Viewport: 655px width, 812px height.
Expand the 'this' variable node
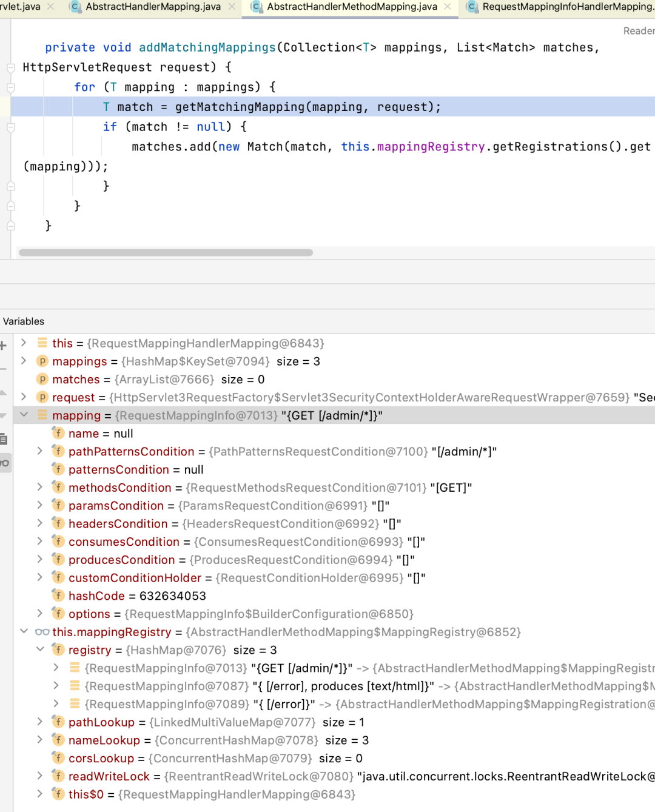(24, 343)
